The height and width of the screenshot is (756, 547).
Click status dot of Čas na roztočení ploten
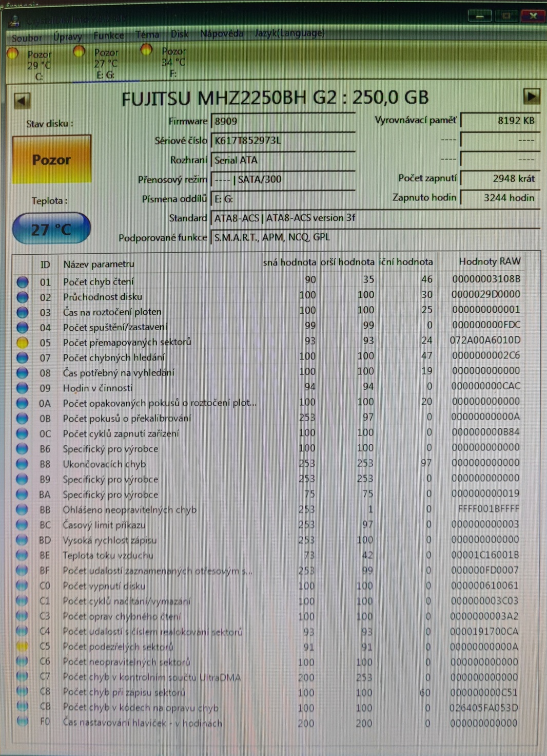click(22, 312)
